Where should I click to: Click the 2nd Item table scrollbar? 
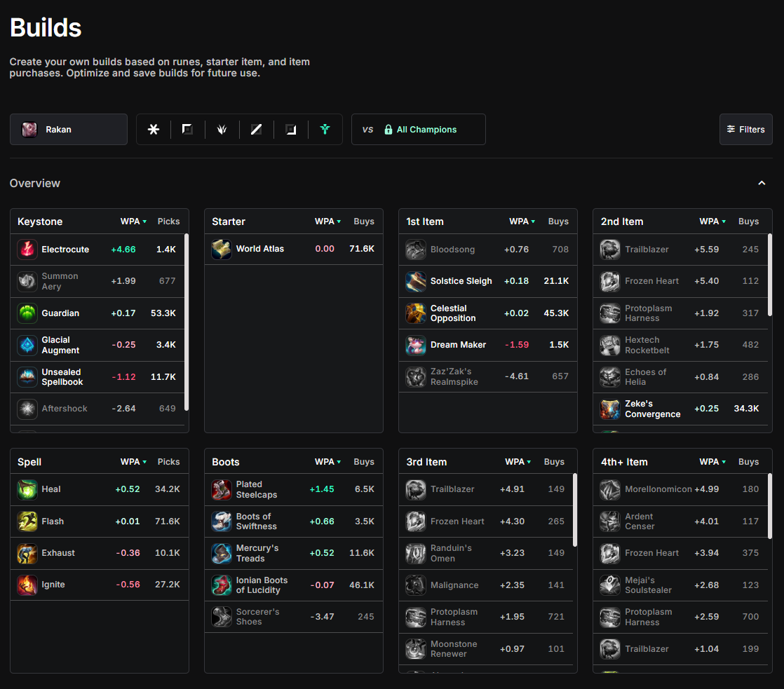point(770,275)
